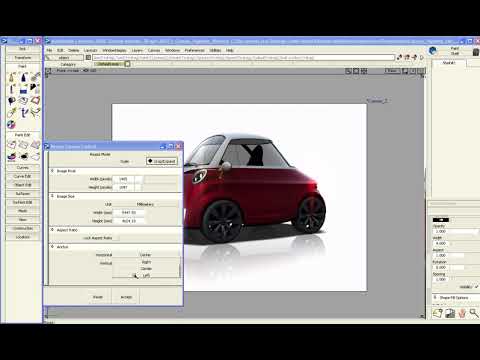
Task: Open the Horizontal anchor Center dropdown
Action: 146,255
